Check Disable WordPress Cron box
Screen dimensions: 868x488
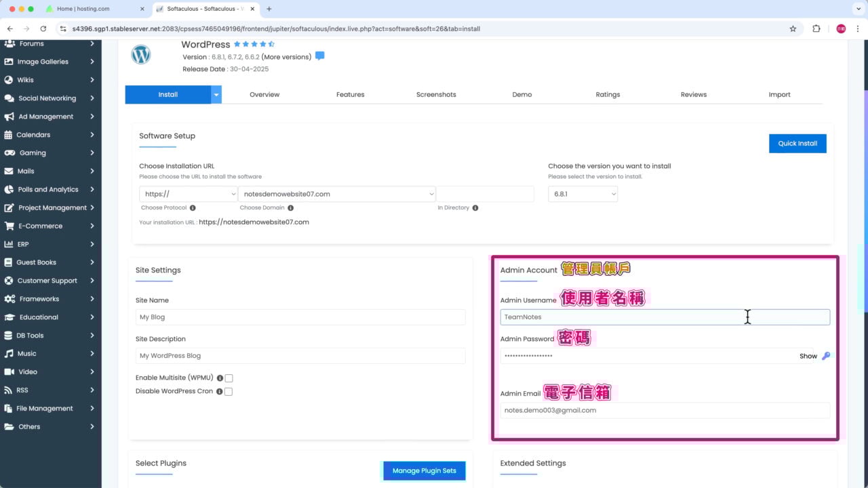229,392
